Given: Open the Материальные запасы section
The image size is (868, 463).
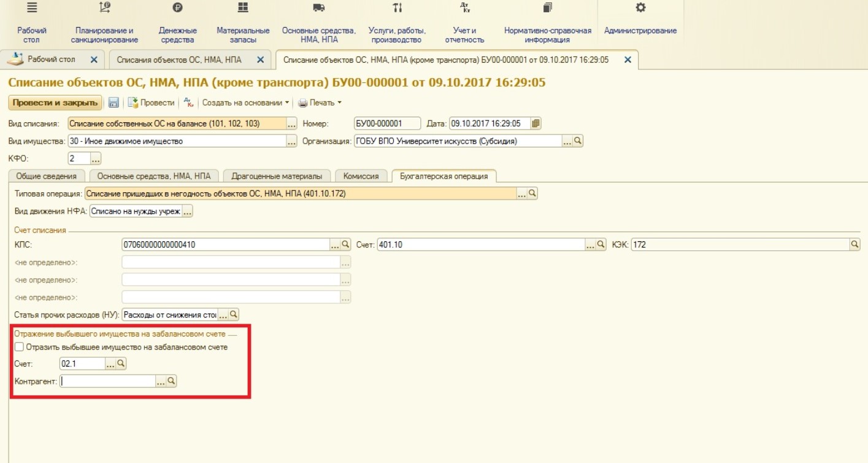Looking at the screenshot, I should 243,23.
